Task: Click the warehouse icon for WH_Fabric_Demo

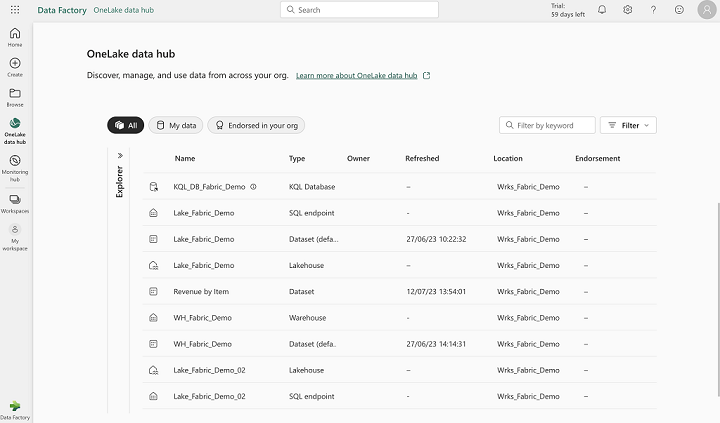Action: pyautogui.click(x=153, y=317)
